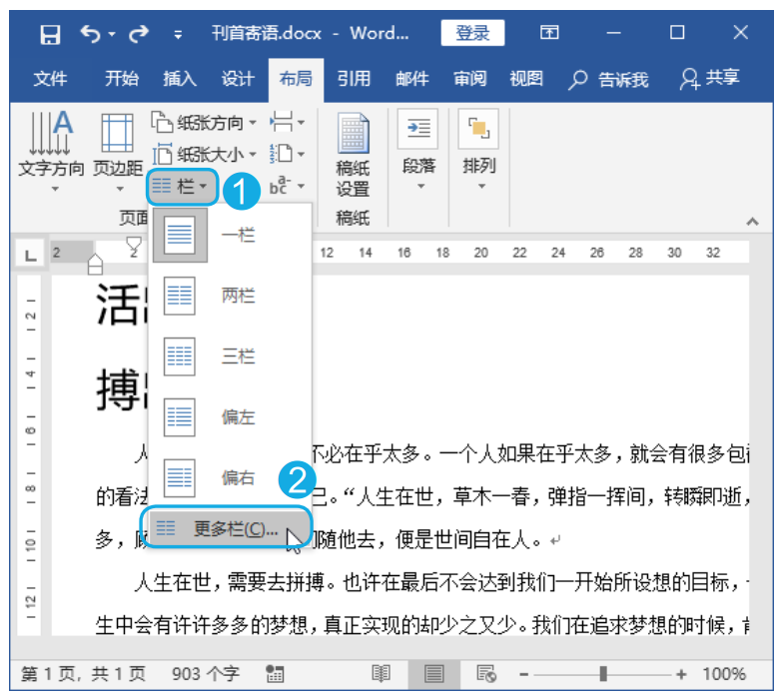Open 稿纸设置 manuscript paper settings
The image size is (784, 698).
pos(353,155)
